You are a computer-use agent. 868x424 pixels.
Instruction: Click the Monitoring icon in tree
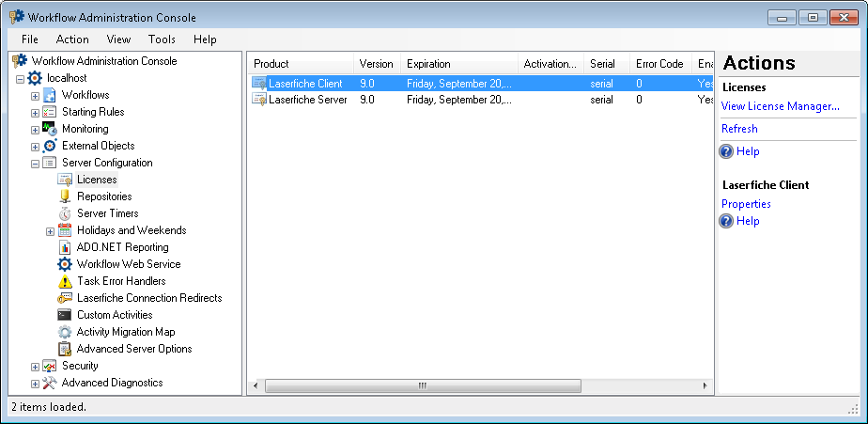pyautogui.click(x=50, y=129)
